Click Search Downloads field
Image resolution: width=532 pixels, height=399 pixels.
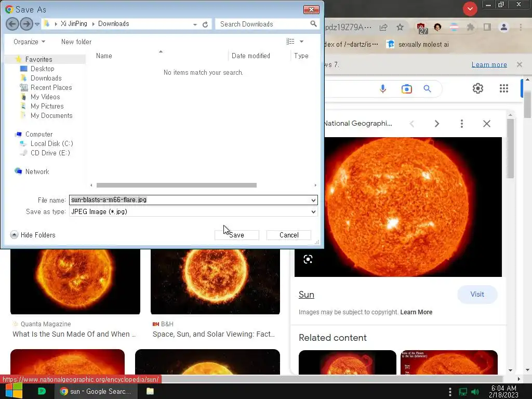pos(267,24)
